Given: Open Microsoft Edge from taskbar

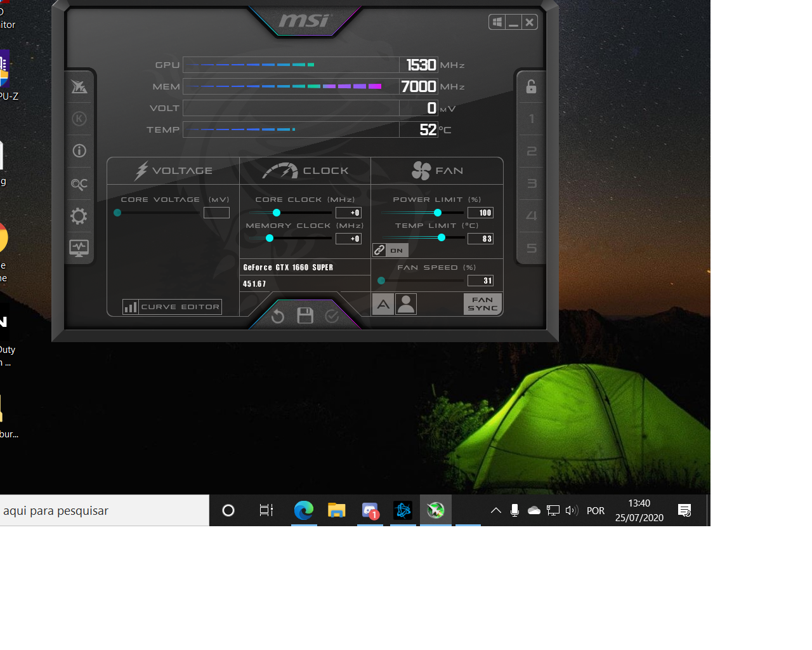Looking at the screenshot, I should click(304, 510).
